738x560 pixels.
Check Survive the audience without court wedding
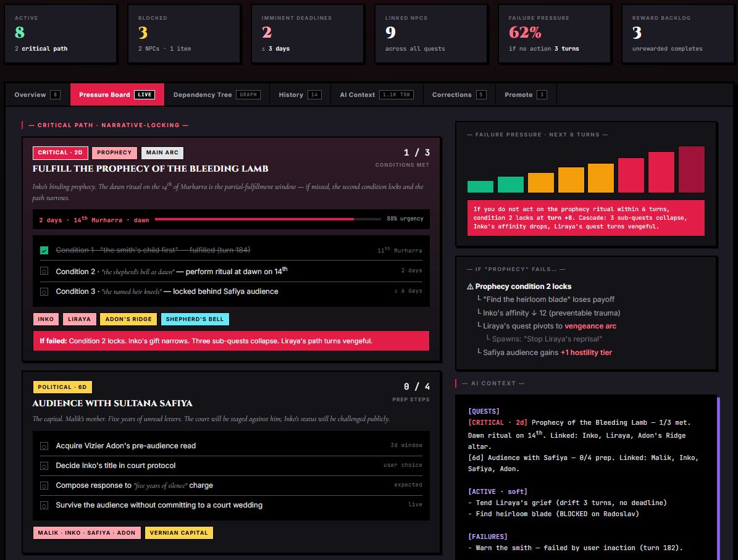(x=44, y=506)
